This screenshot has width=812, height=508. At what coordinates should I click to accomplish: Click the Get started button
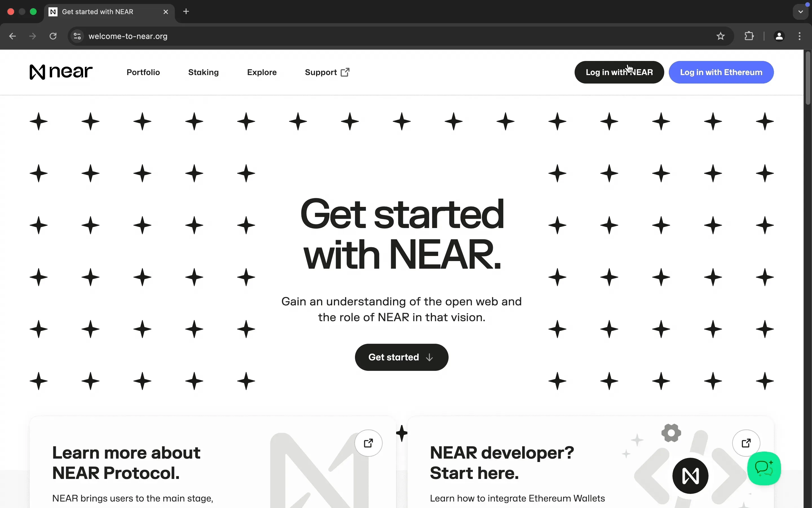click(x=402, y=357)
